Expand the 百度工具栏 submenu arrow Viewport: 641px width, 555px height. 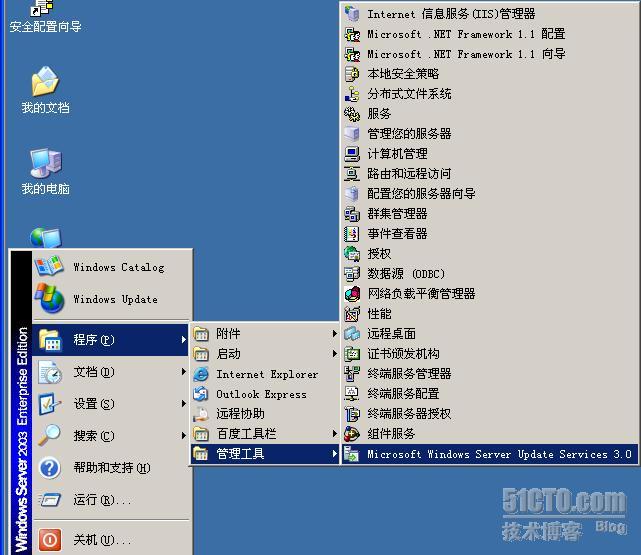pyautogui.click(x=335, y=434)
